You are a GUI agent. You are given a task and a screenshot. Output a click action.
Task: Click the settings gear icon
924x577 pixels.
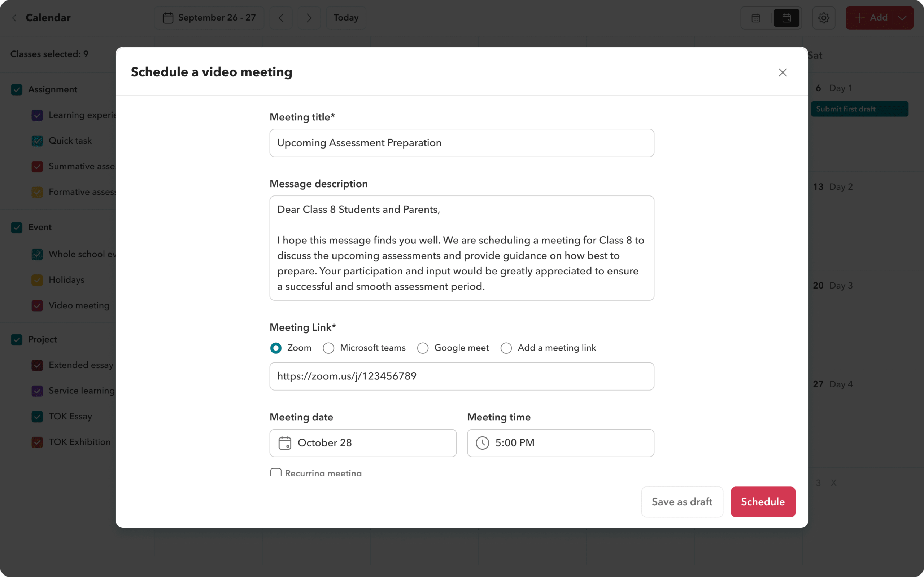point(824,18)
